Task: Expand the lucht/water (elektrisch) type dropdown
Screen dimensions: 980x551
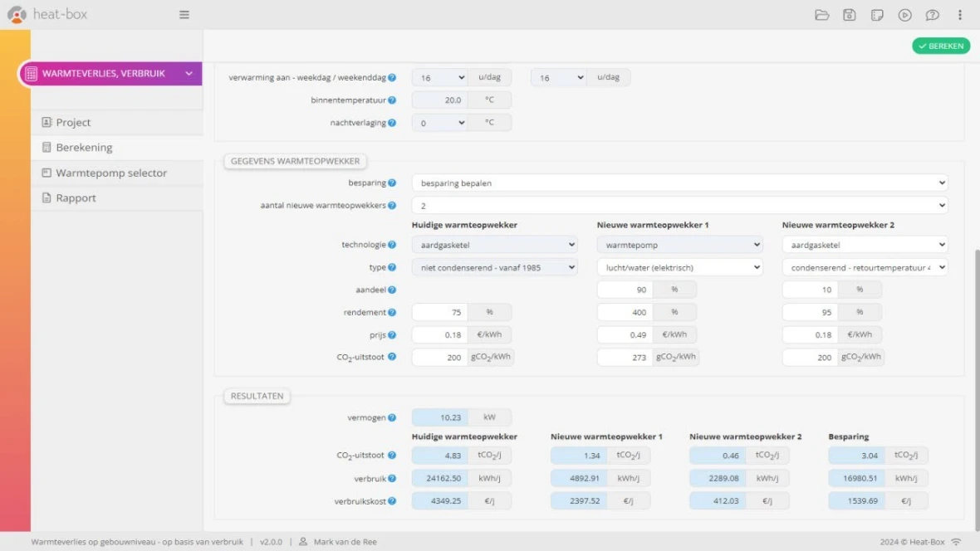Action: (x=679, y=267)
